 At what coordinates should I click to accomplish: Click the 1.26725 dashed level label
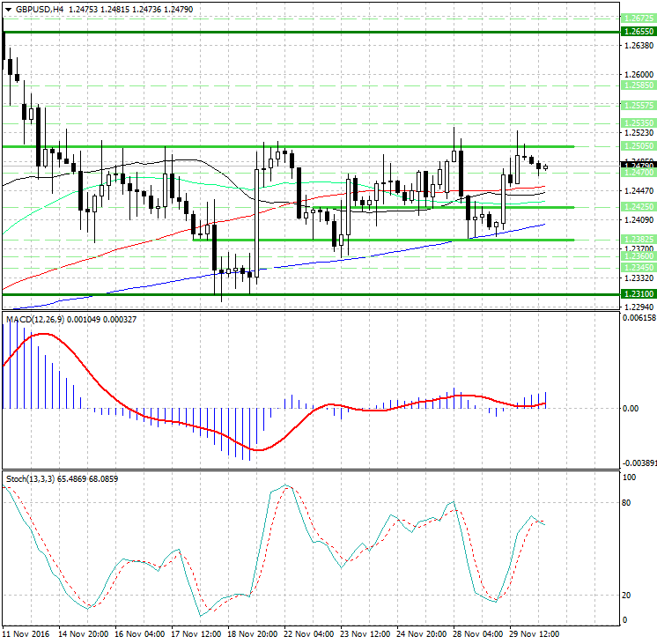click(639, 19)
